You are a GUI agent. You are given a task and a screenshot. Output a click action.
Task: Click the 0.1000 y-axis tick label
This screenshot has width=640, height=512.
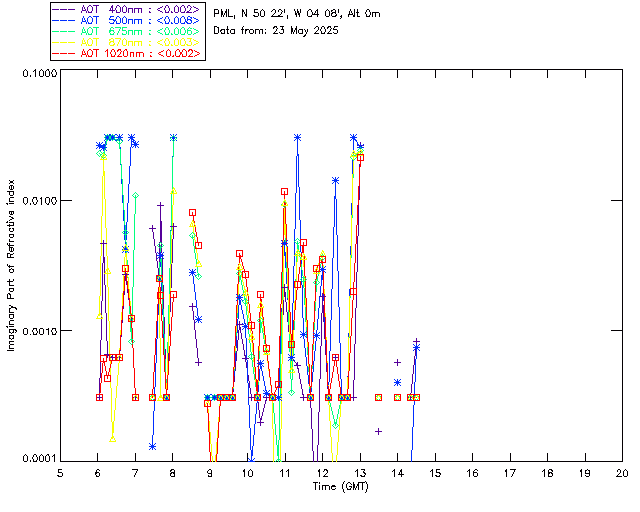pos(36,75)
